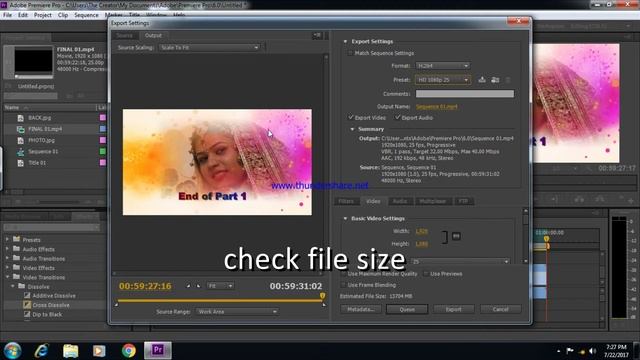Collapse the Basic Video Settings section

pyautogui.click(x=345, y=219)
